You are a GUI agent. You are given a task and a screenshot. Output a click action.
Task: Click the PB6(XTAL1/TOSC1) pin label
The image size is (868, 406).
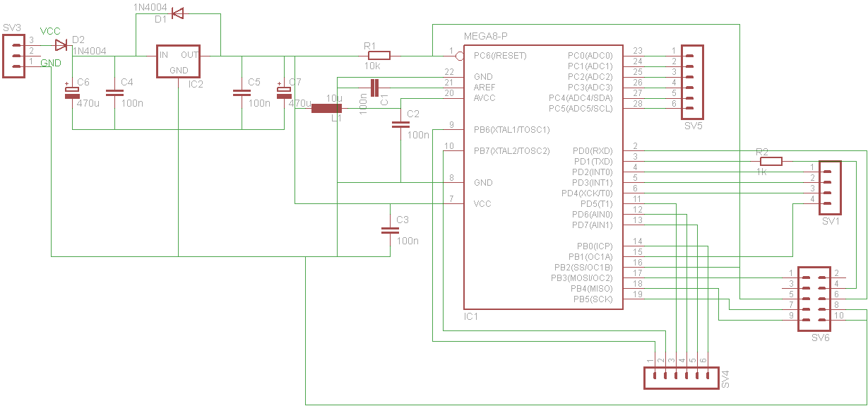pos(512,130)
